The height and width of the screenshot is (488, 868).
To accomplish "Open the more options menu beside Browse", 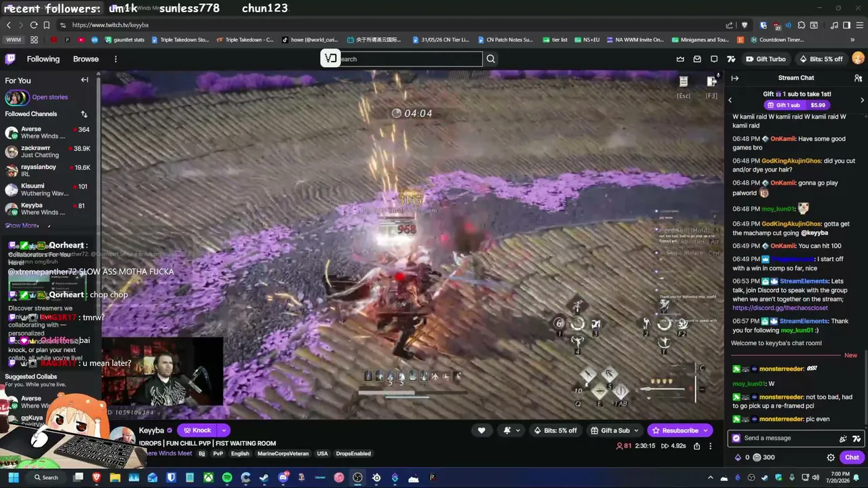I will 115,59.
